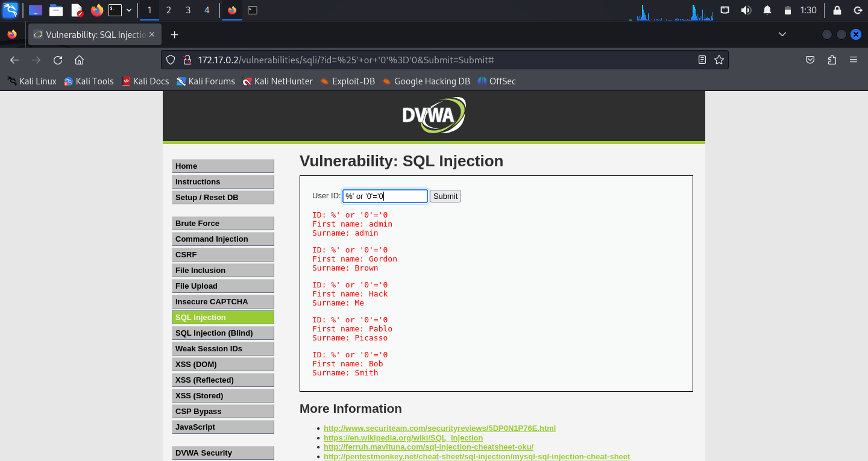The height and width of the screenshot is (461, 868).
Task: Switch to workspace 3
Action: [188, 10]
